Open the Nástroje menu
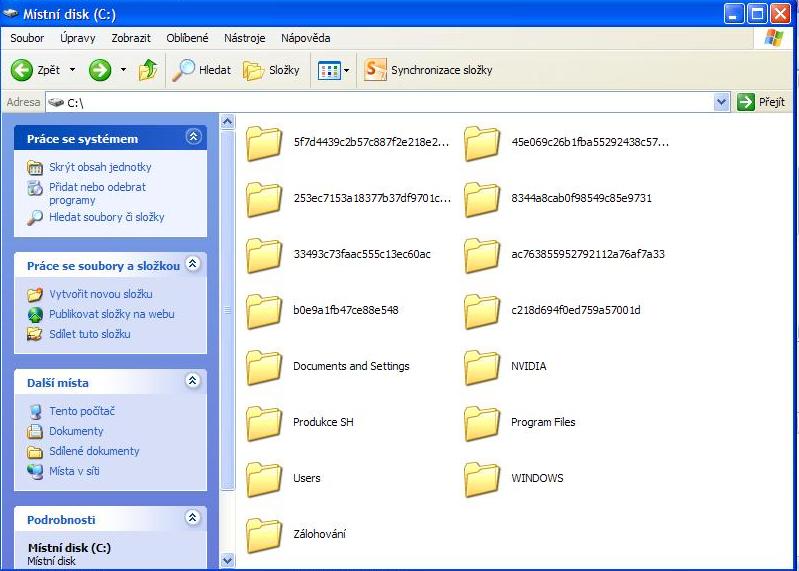This screenshot has height=571, width=799. tap(244, 38)
